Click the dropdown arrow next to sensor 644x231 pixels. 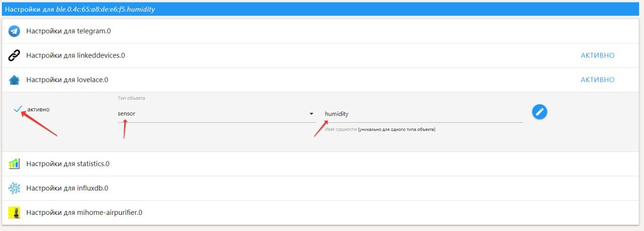311,114
